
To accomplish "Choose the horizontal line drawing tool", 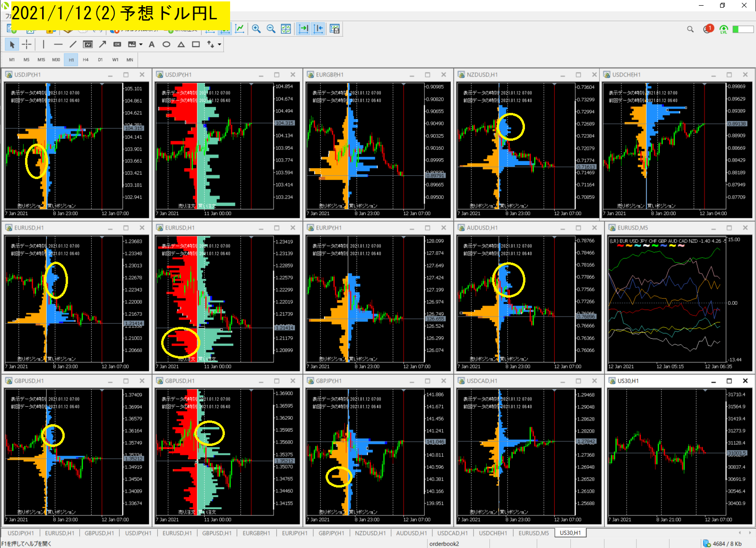I will click(x=58, y=44).
